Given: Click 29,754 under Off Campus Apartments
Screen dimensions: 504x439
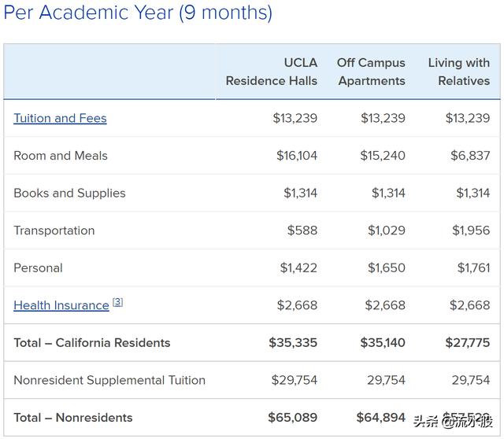Looking at the screenshot, I should 387,380.
